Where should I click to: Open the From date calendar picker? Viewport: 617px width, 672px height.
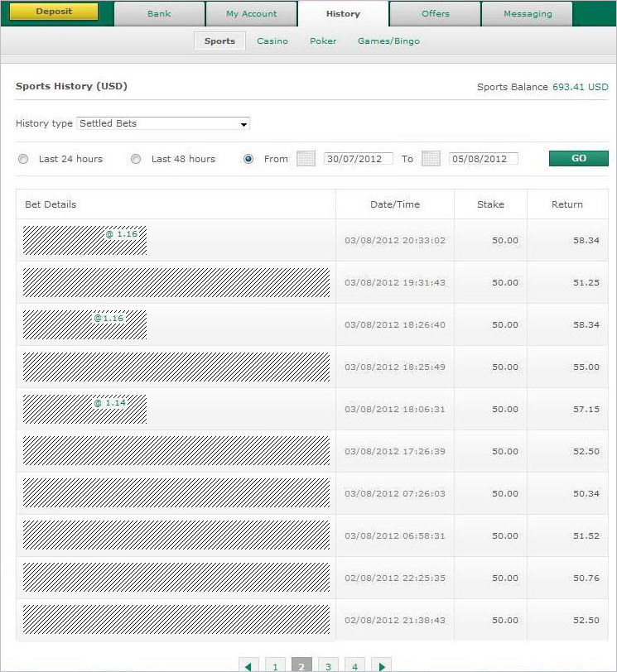pos(306,159)
